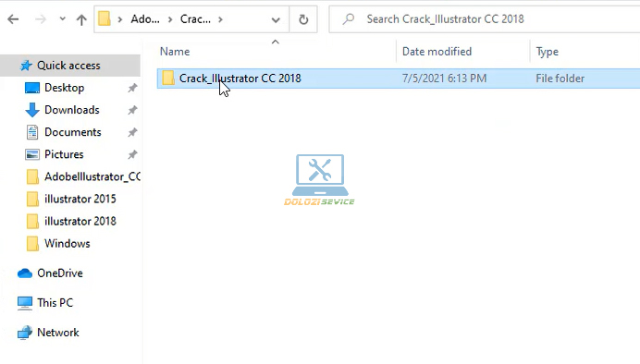Click the Pictures folder icon
The width and height of the screenshot is (640, 364).
coord(32,154)
